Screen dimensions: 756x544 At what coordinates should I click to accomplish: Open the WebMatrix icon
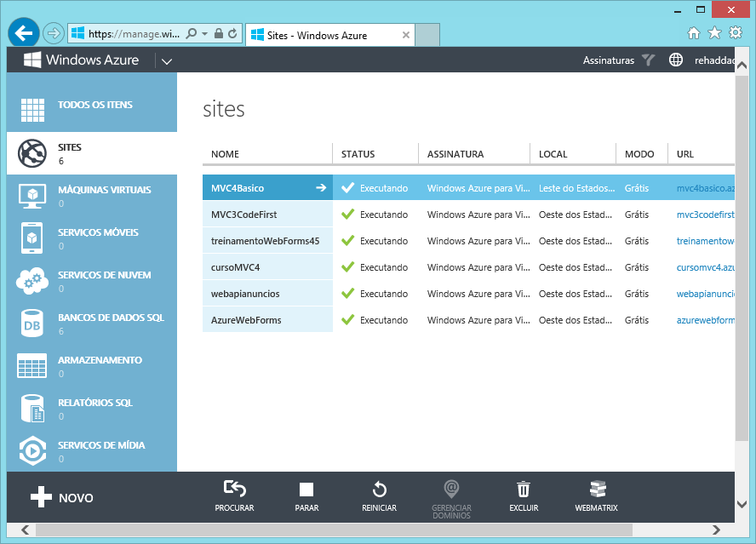pos(598,489)
